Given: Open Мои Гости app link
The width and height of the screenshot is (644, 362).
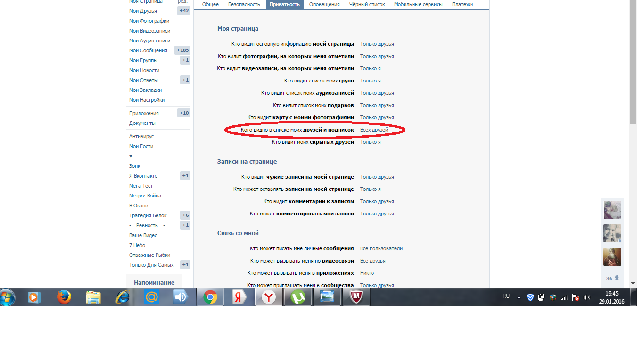Looking at the screenshot, I should 141,146.
